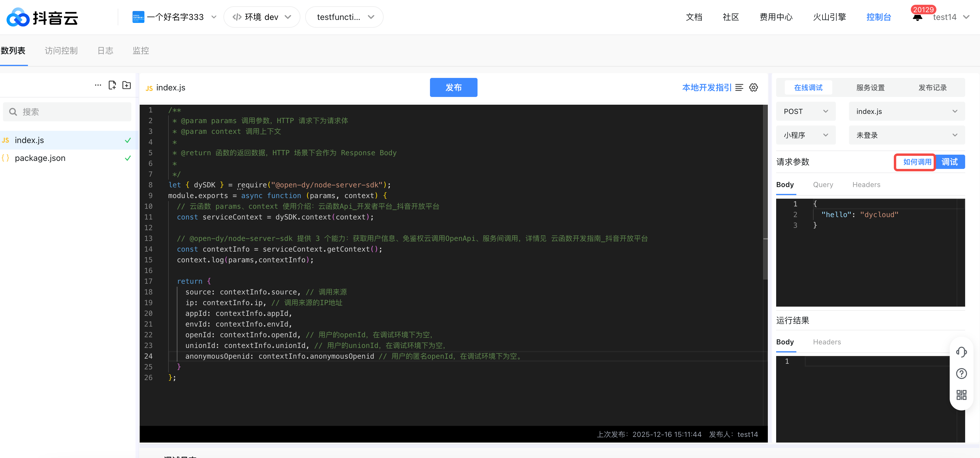Expand the 未登录 login state dropdown
The width and height of the screenshot is (980, 458).
click(x=906, y=135)
